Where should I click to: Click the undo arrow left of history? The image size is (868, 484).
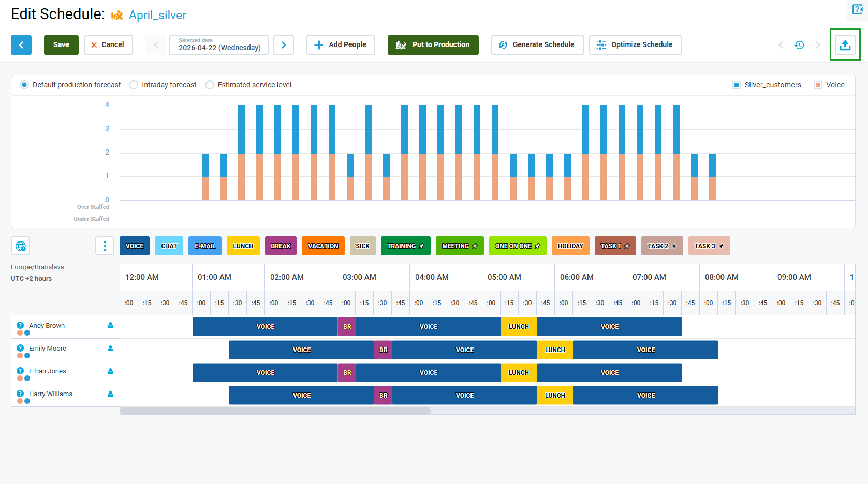tap(781, 45)
